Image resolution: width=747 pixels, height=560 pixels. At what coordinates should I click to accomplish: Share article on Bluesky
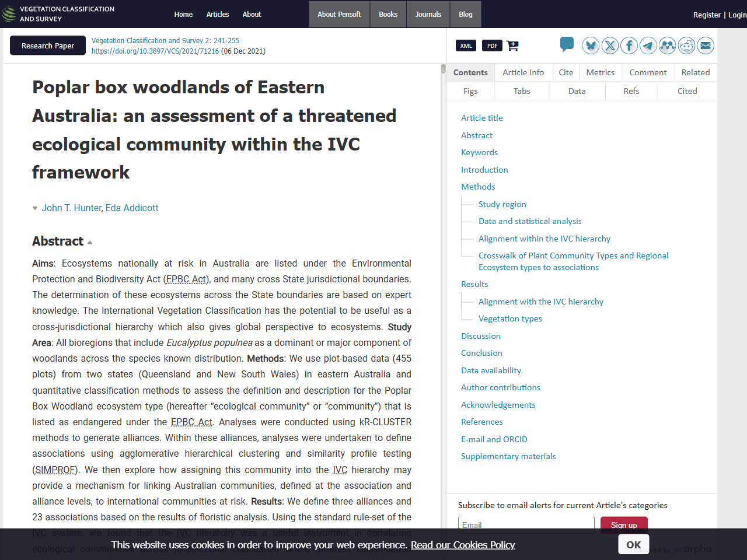point(591,45)
